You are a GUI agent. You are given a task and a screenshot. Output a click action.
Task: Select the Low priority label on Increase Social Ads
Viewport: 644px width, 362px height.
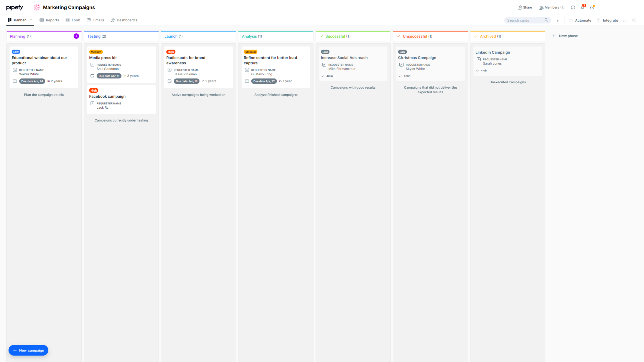tap(325, 52)
